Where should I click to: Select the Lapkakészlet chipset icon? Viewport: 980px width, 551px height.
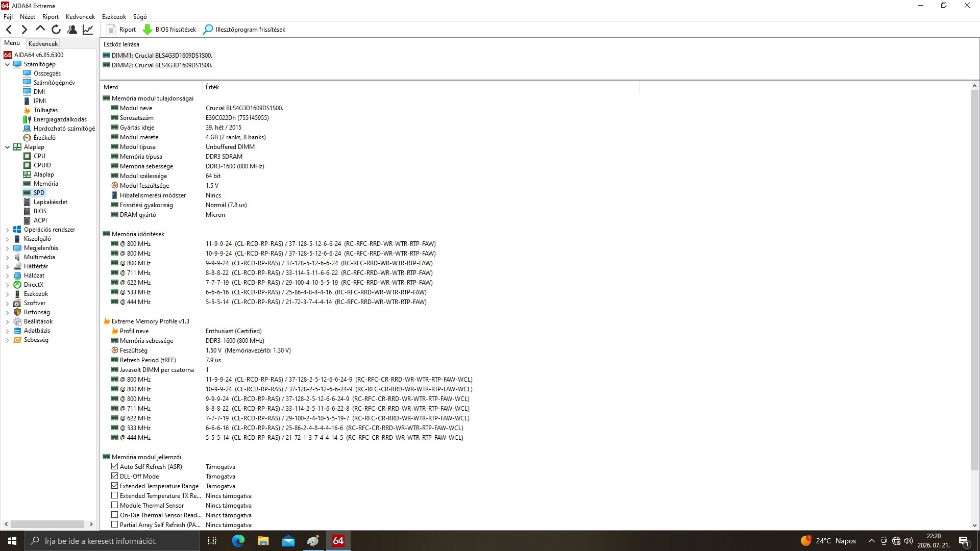(27, 202)
